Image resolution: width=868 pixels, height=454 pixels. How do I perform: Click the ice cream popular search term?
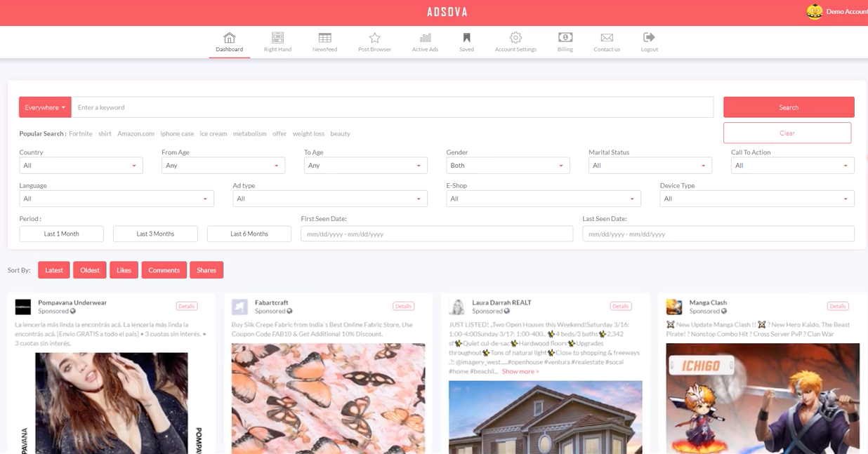[x=213, y=133]
